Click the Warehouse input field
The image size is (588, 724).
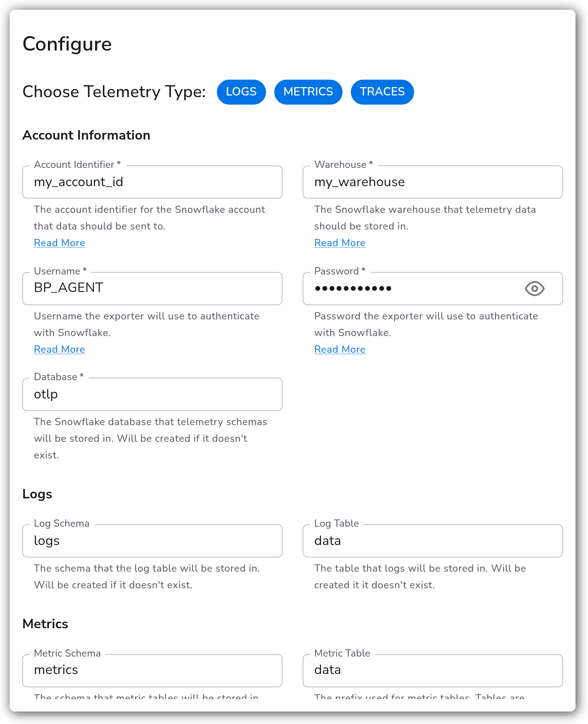click(x=432, y=182)
